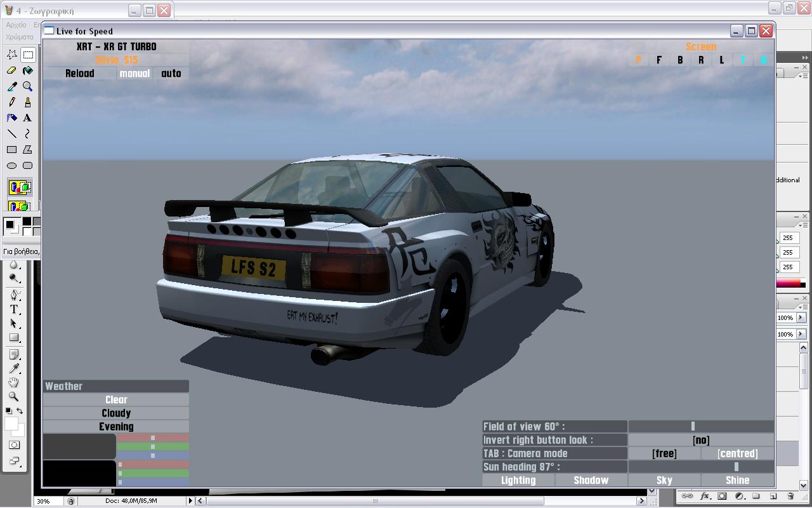
Task: Choose the Rounded Rectangle tool in Paint
Action: point(28,165)
